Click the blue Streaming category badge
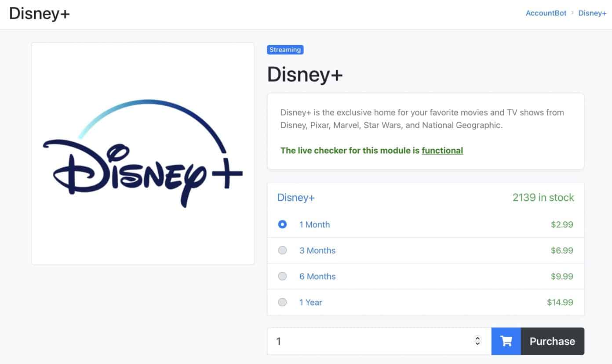The image size is (612, 364). pos(285,50)
